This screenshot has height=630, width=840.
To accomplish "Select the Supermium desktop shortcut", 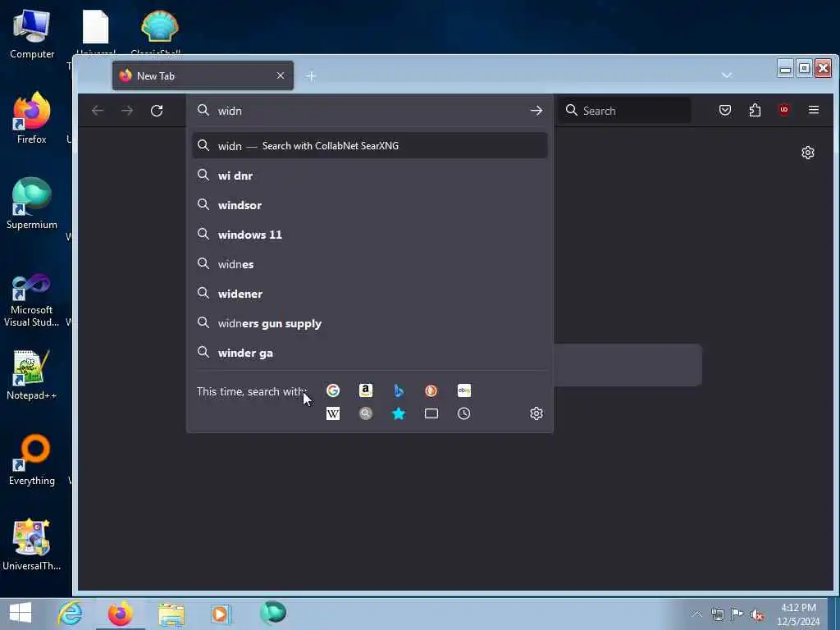I will pyautogui.click(x=32, y=203).
